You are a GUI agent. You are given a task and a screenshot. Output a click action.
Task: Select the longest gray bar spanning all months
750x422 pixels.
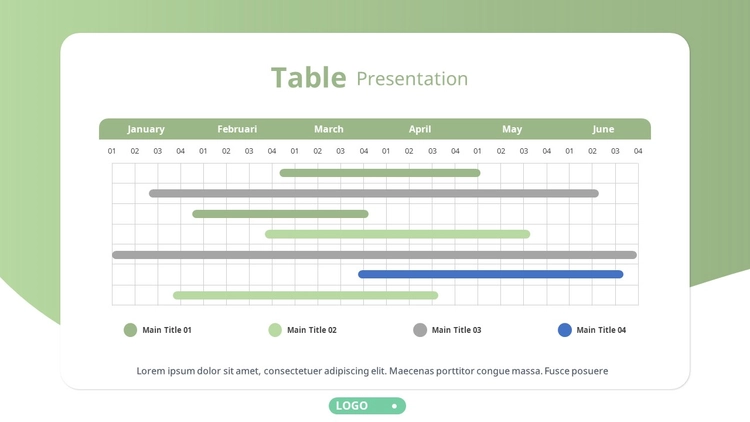pyautogui.click(x=375, y=255)
